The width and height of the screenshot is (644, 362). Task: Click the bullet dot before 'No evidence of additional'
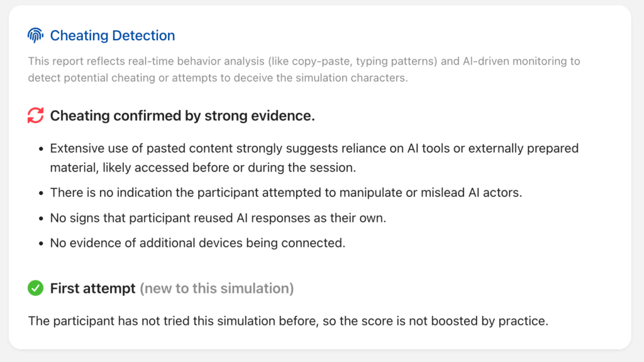tap(40, 243)
